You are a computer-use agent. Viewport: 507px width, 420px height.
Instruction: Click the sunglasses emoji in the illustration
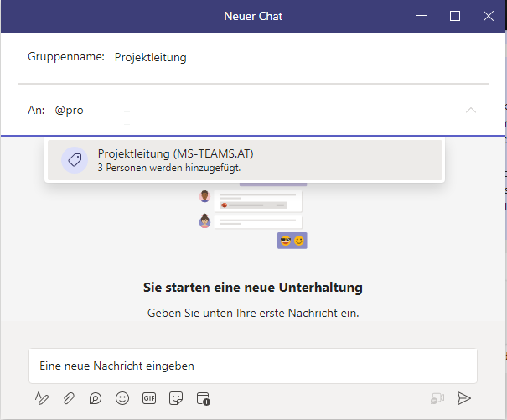tap(286, 241)
